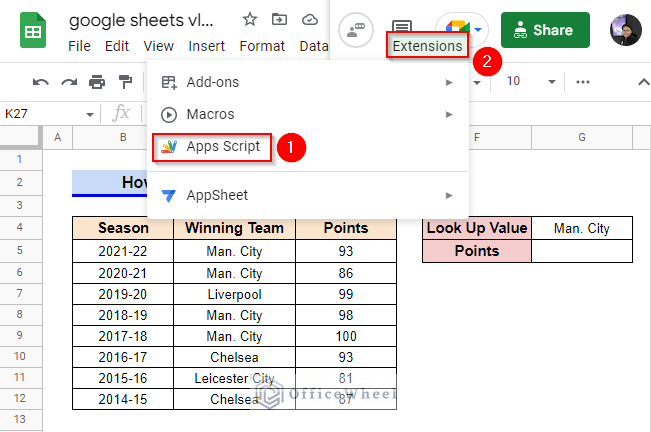Click the Points header cell in table
This screenshot has height=432, width=651.
[x=346, y=228]
